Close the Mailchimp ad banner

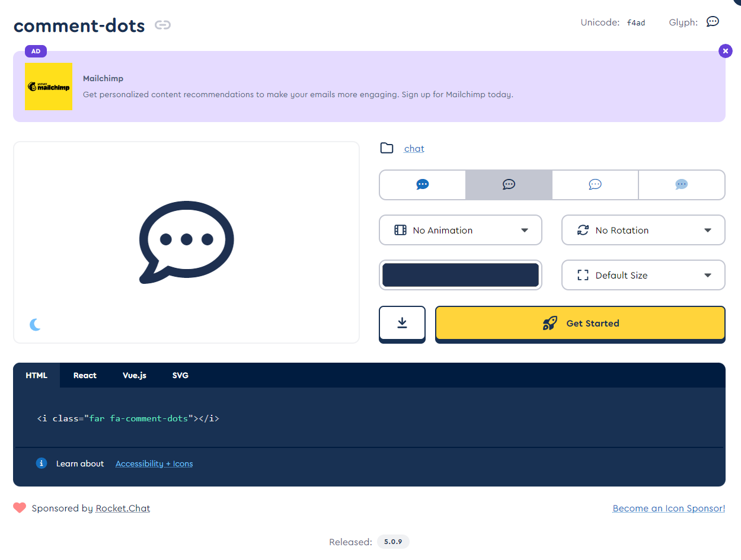[726, 51]
